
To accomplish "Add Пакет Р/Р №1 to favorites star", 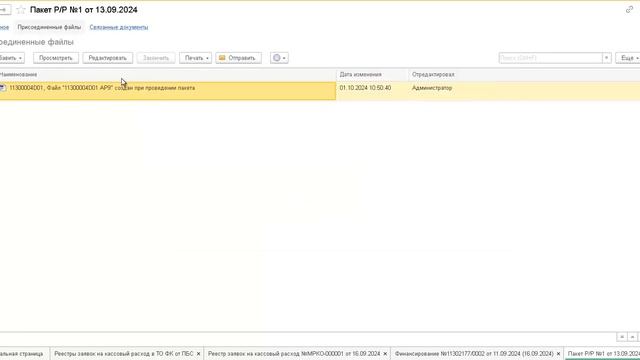I will 21,10.
